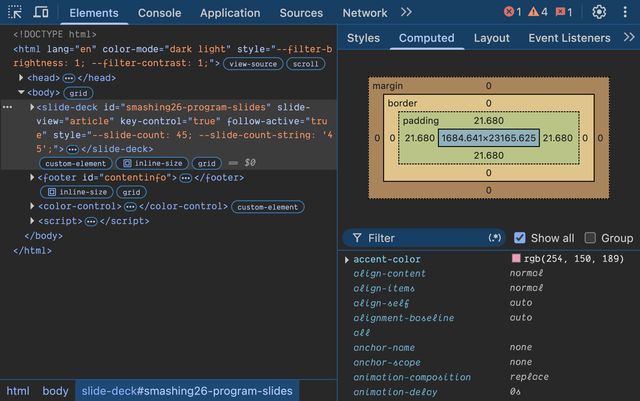This screenshot has height=401, width=640.
Task: Collapse the body node triangle
Action: 21,92
